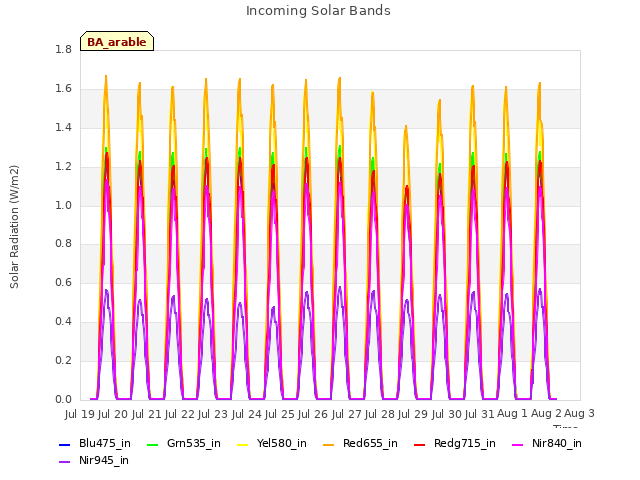Select the Nir840_in legend label
640x480 pixels.
click(557, 443)
